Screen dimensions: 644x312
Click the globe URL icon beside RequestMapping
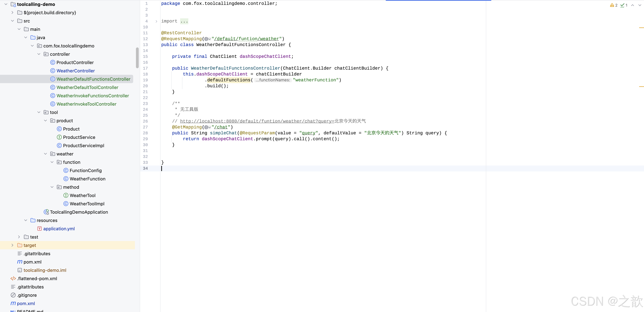[x=207, y=39]
